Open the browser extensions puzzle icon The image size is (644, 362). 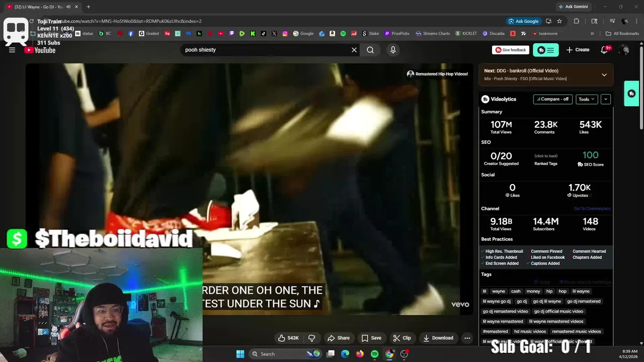click(x=576, y=21)
